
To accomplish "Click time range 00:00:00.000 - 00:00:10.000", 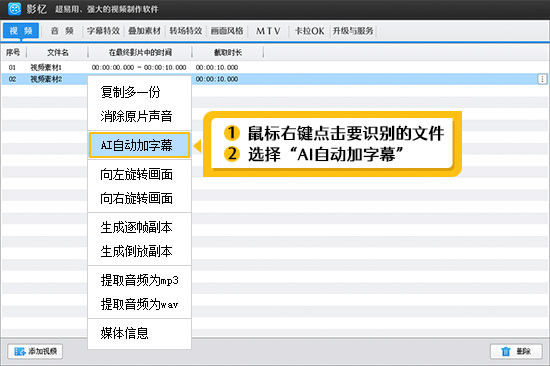I will point(139,67).
